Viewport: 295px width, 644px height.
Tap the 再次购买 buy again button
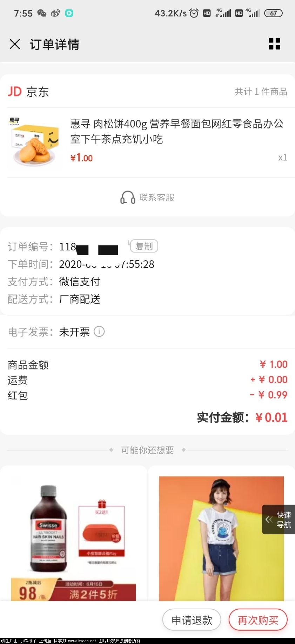pos(258,620)
